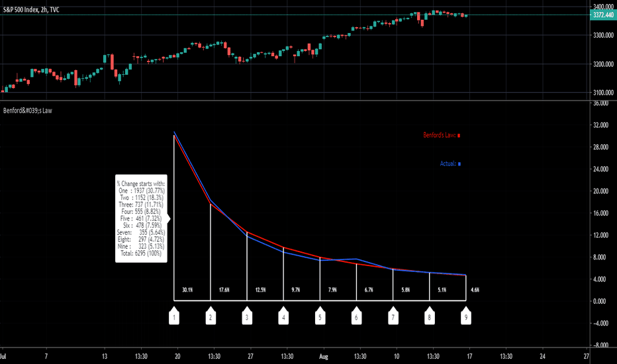
Task: Click the 'Five : 461 (7.32%)' tooltip row
Action: (141, 218)
